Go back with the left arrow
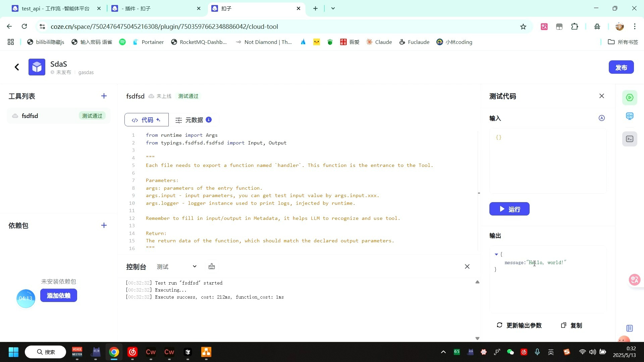Screen dimensions: 644x362 (17, 67)
